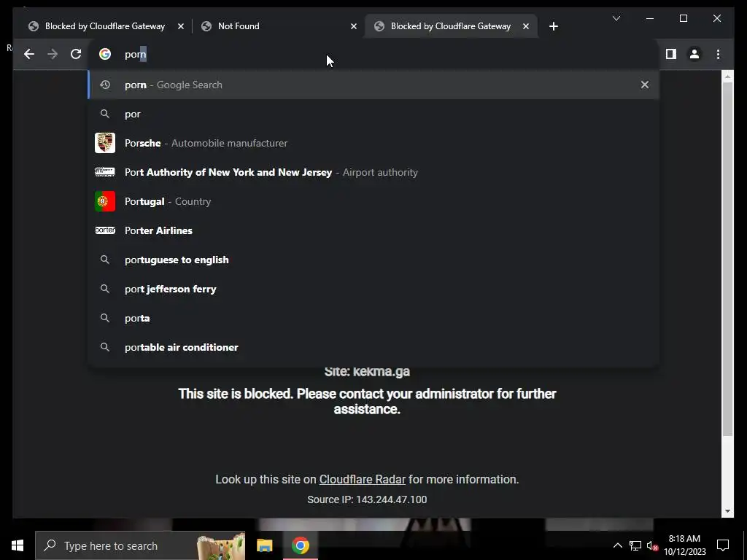This screenshot has width=747, height=560.
Task: Click the Google icon in address bar
Action: coord(105,54)
